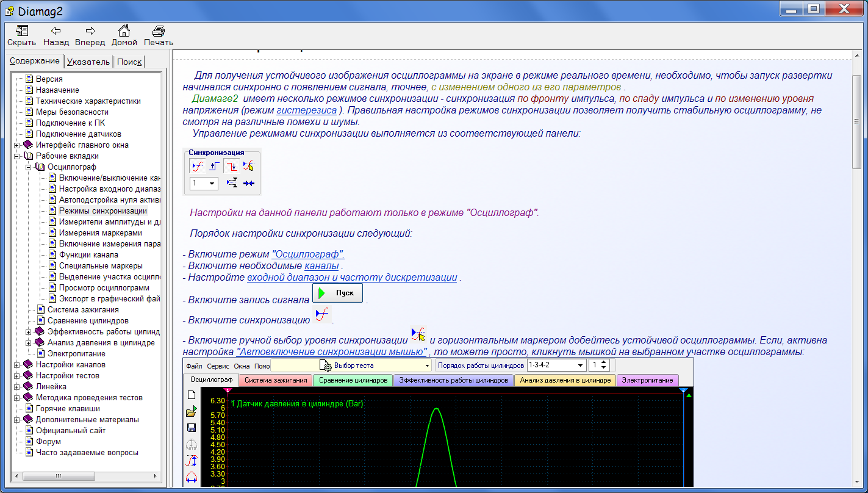This screenshot has height=493, width=868.
Task: Follow "Автовключение синхронизации мышью" link
Action: click(331, 352)
